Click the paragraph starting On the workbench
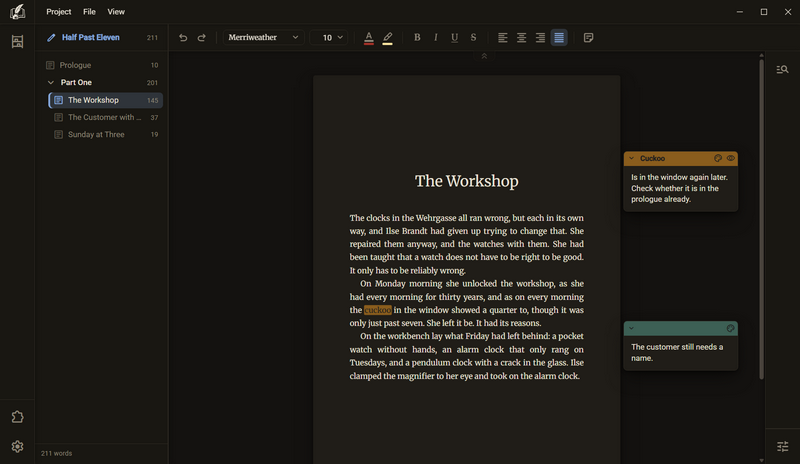The width and height of the screenshot is (800, 464). coord(466,356)
